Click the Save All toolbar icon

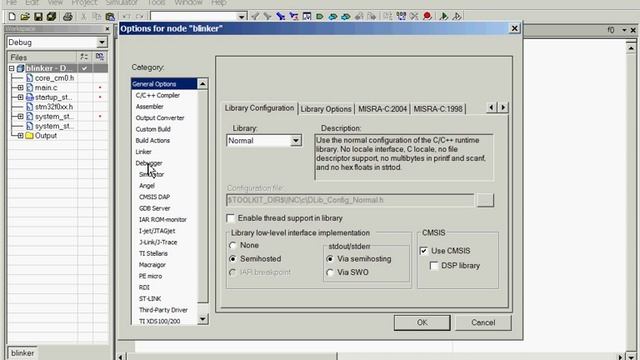coord(51,17)
